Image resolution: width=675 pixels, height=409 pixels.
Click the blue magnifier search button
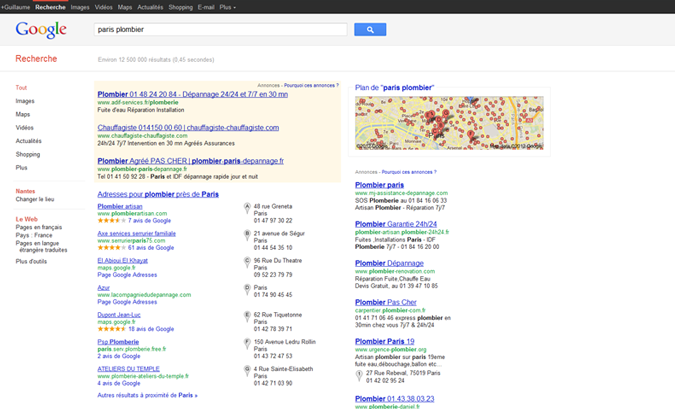[369, 30]
